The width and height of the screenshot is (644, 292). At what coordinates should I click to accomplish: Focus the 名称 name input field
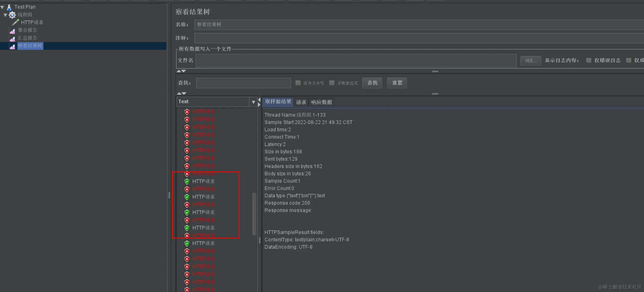(x=419, y=24)
